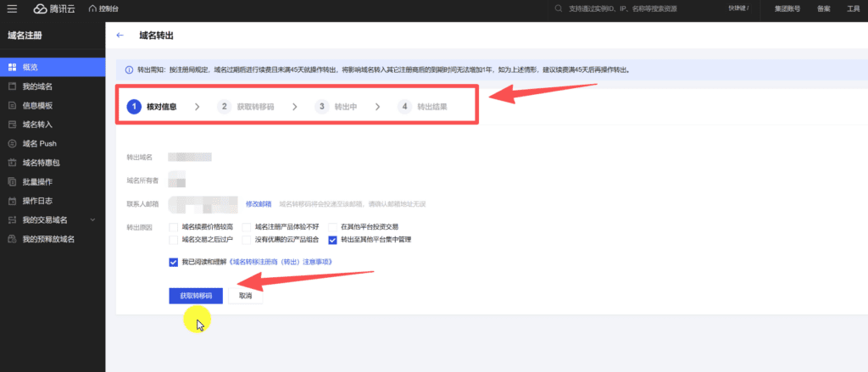Click step 1 circle 核对信息

click(134, 107)
